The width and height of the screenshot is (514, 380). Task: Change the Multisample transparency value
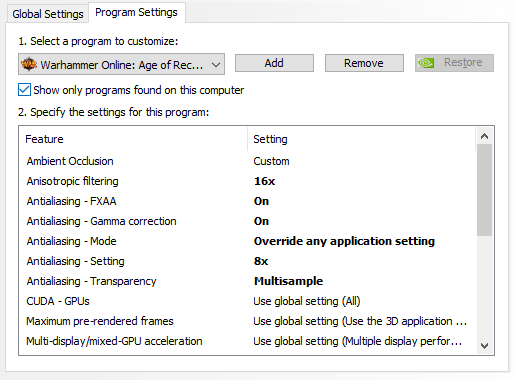[x=288, y=281]
